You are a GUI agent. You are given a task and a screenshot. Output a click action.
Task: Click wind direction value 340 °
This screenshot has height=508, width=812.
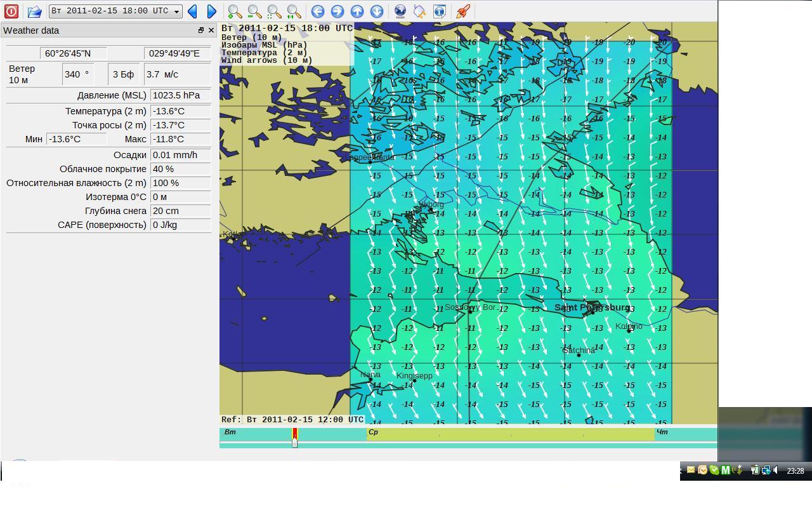(79, 74)
